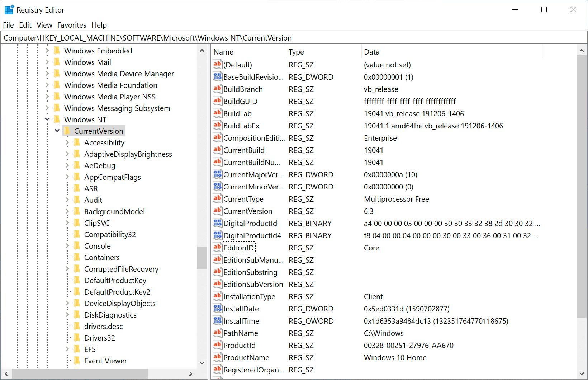Image resolution: width=588 pixels, height=380 pixels.
Task: Open the Favorites menu
Action: pos(72,25)
